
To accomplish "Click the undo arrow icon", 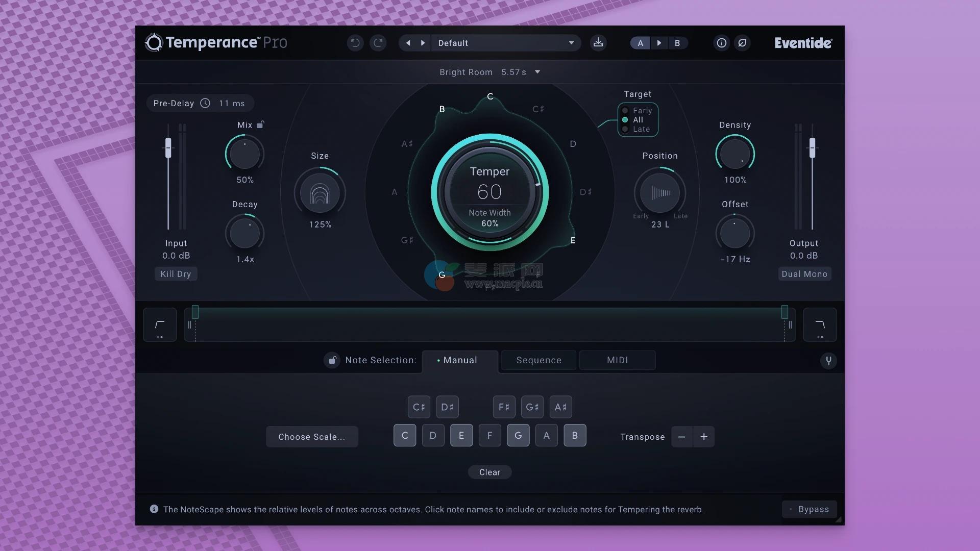I will [355, 43].
